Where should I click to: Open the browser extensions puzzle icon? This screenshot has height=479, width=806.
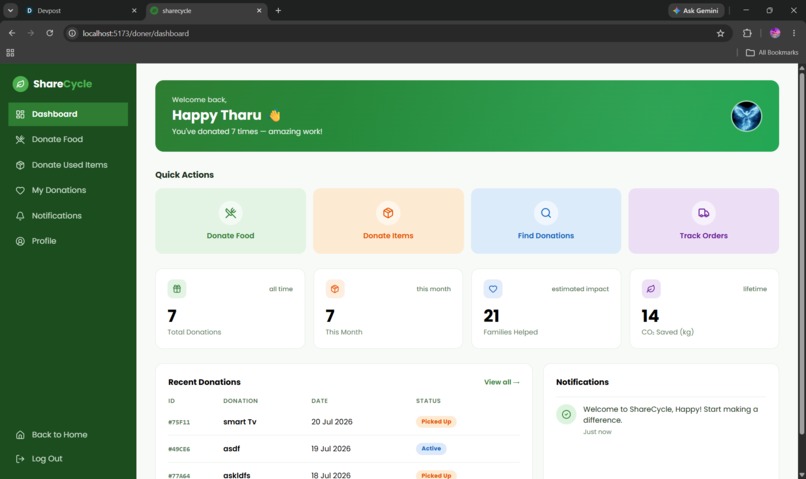click(747, 33)
